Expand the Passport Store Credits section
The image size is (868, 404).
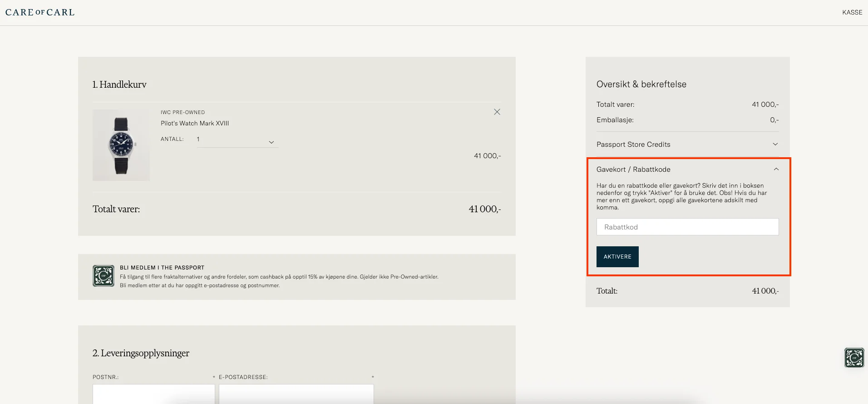click(x=687, y=145)
